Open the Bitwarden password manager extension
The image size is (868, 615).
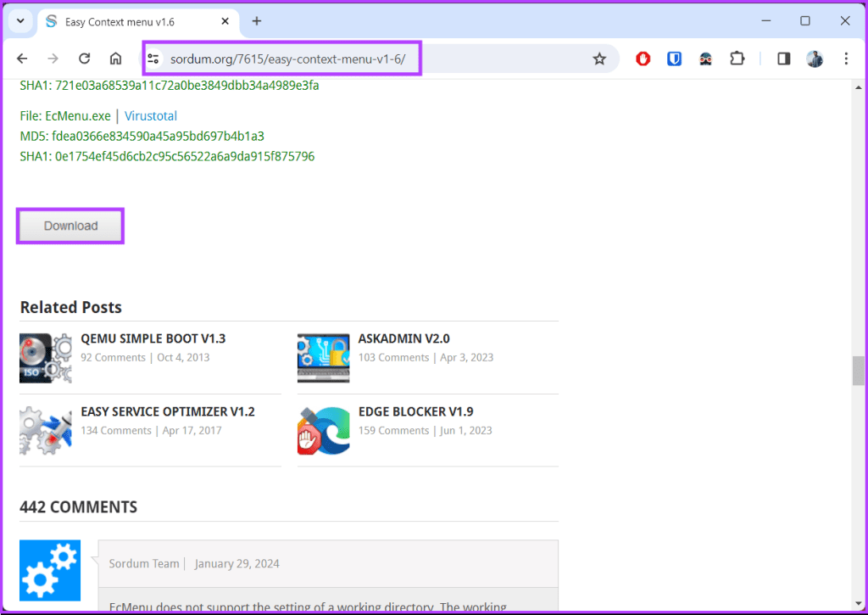point(674,59)
